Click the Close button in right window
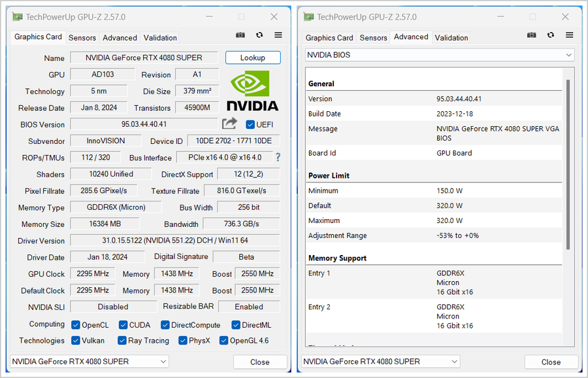 point(551,362)
